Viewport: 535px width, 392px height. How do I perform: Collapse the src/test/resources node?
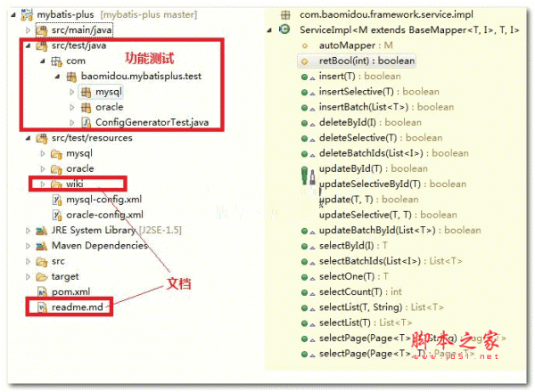[28, 138]
